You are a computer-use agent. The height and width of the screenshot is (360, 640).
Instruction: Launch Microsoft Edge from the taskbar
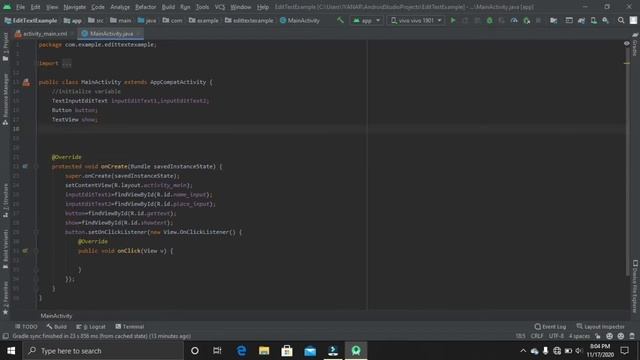coord(241,351)
